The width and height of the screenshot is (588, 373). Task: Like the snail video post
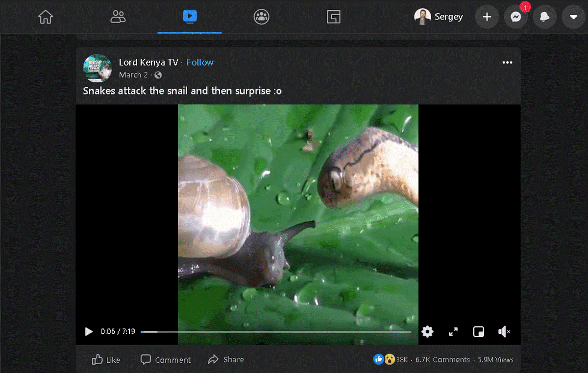[106, 360]
